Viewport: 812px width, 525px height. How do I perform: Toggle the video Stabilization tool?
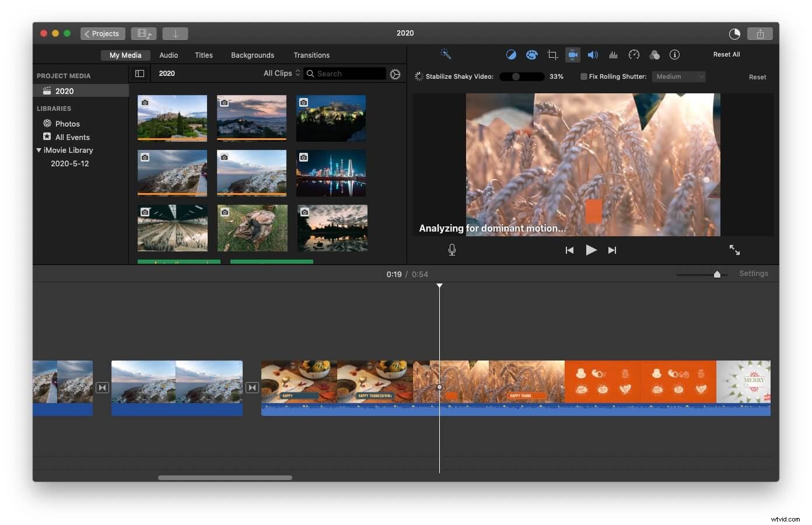[573, 54]
